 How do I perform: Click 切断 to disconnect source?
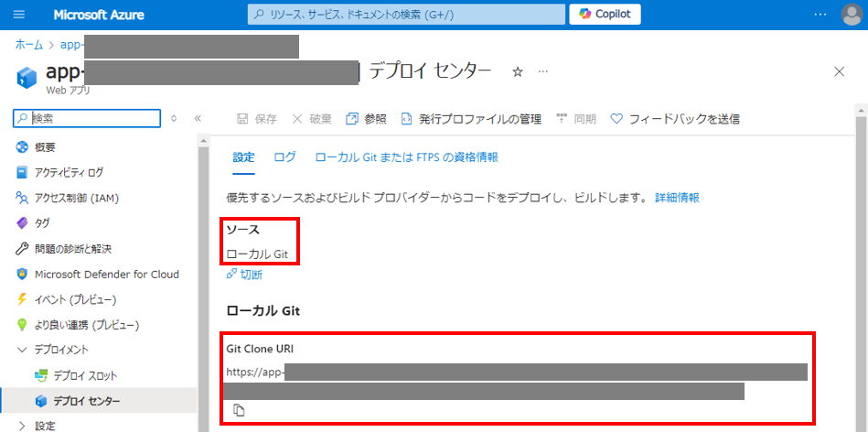point(244,275)
